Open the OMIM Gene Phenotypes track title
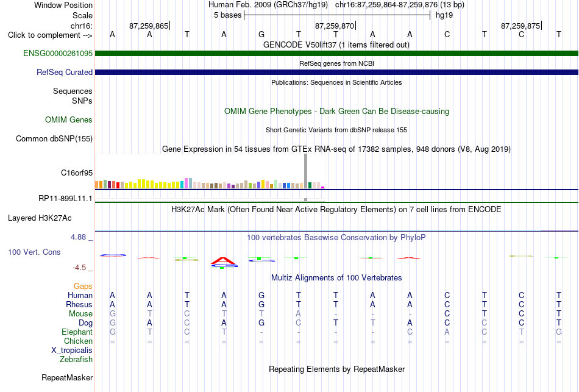 [336, 111]
